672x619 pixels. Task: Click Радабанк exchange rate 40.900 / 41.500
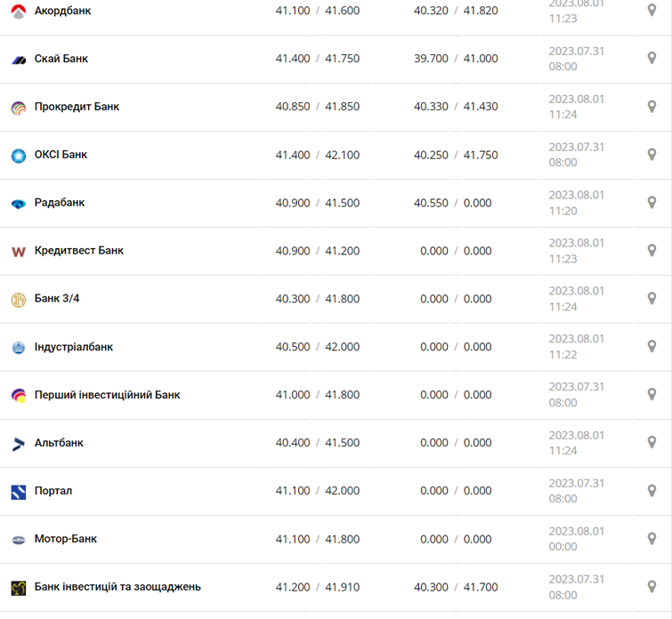318,203
